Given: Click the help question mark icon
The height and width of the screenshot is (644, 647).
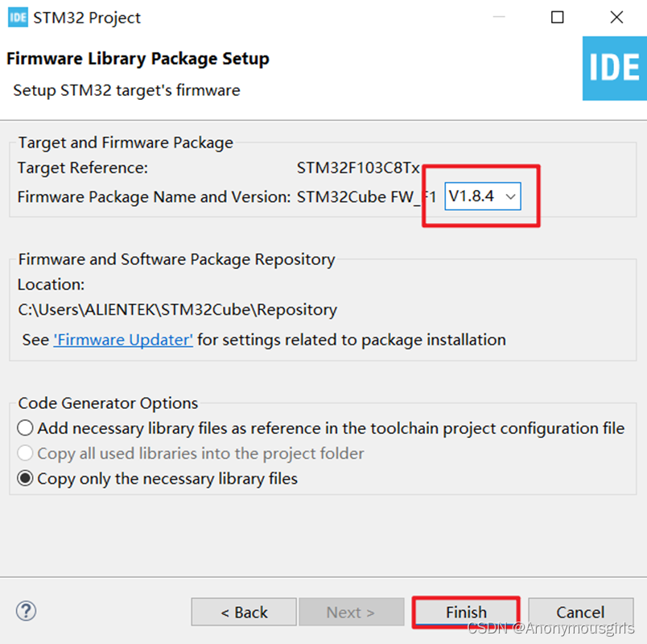Looking at the screenshot, I should click(26, 612).
